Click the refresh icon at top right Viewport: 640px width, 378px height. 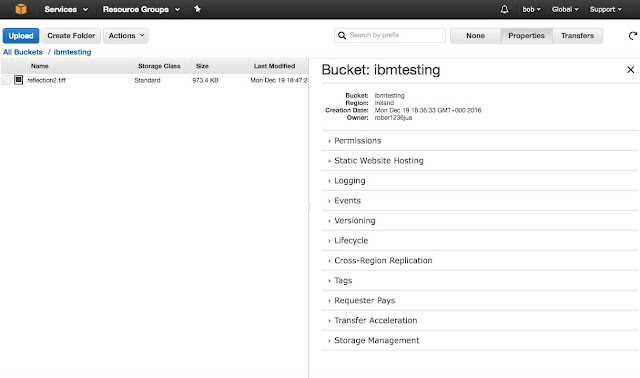click(633, 36)
